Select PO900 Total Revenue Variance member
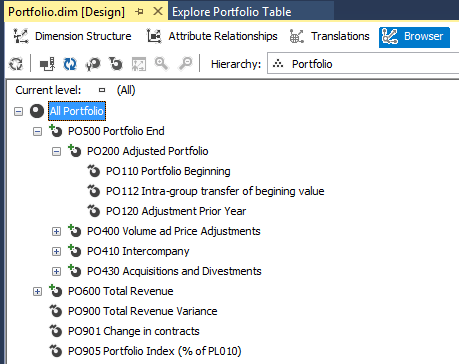 click(143, 311)
